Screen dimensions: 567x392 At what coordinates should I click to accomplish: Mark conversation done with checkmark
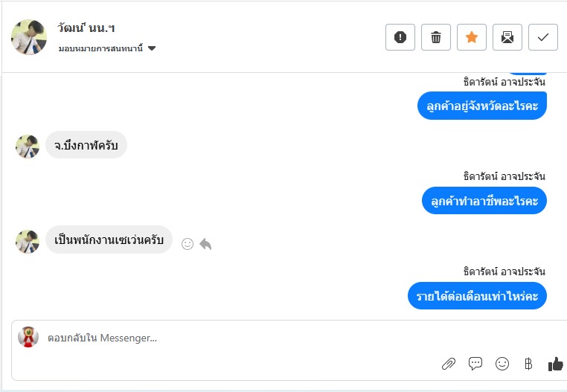(x=543, y=37)
